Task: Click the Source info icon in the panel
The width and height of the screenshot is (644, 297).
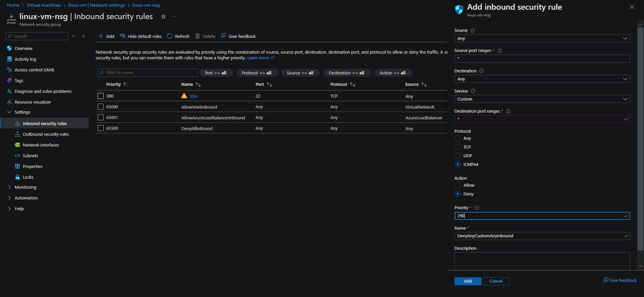Action: [473, 31]
